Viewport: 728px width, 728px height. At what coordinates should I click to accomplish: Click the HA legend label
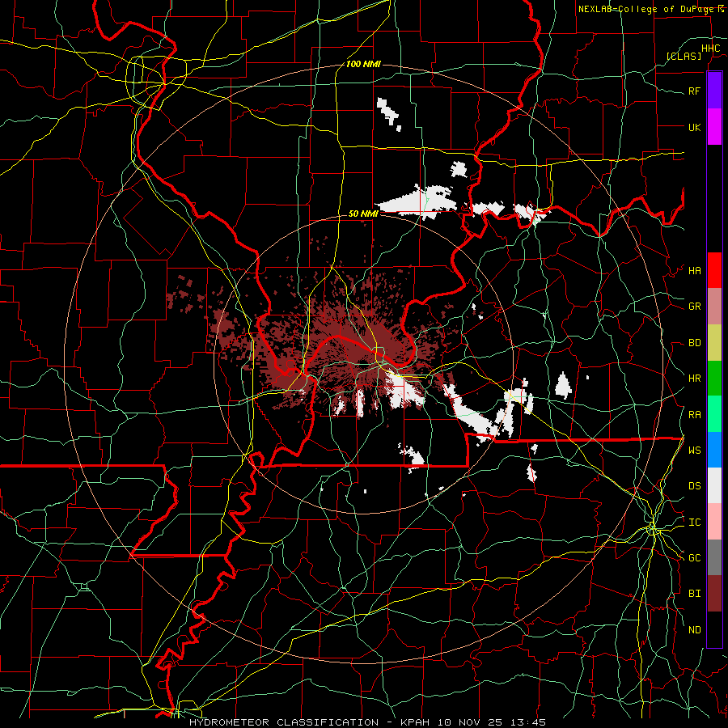pos(694,271)
